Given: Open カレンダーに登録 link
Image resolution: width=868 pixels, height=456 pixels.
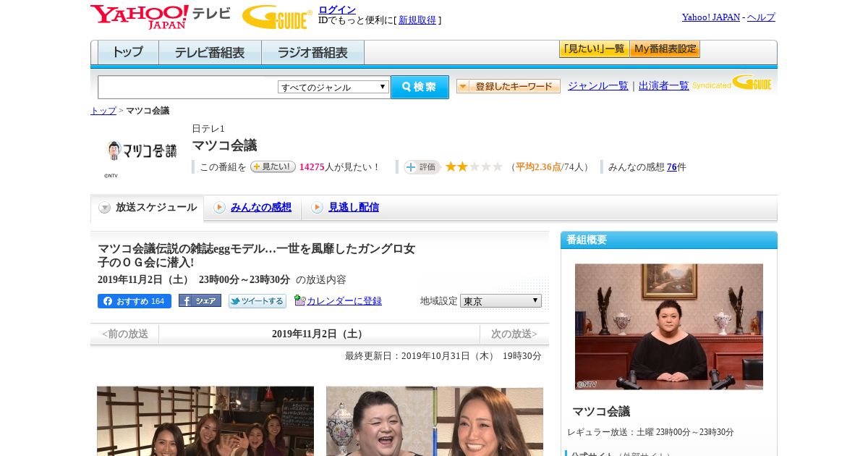Looking at the screenshot, I should pyautogui.click(x=344, y=301).
